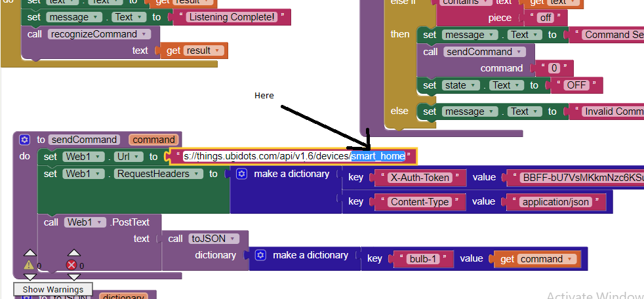Click the 0 command value block

[554, 68]
